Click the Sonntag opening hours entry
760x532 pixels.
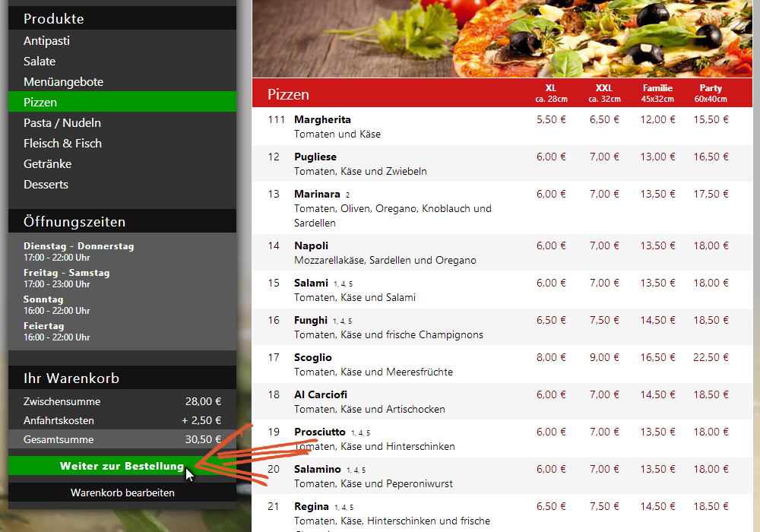[x=56, y=305]
